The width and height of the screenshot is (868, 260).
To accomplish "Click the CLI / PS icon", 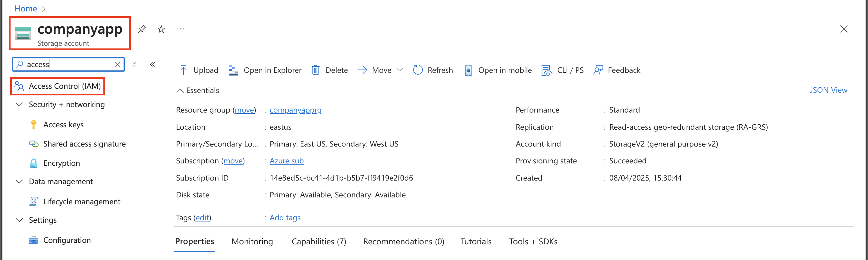I will pos(546,70).
